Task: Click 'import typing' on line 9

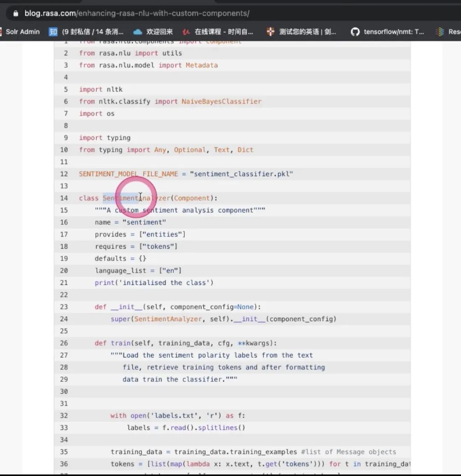Action: 105,138
